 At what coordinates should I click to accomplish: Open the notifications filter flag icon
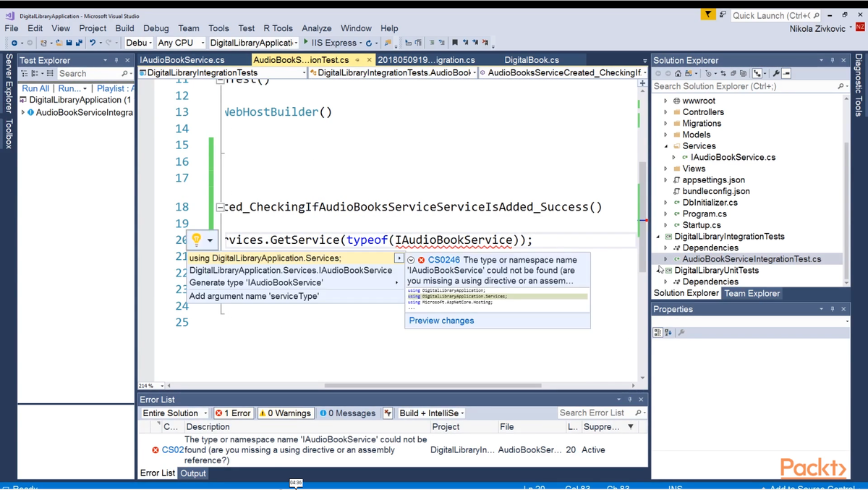pos(708,14)
